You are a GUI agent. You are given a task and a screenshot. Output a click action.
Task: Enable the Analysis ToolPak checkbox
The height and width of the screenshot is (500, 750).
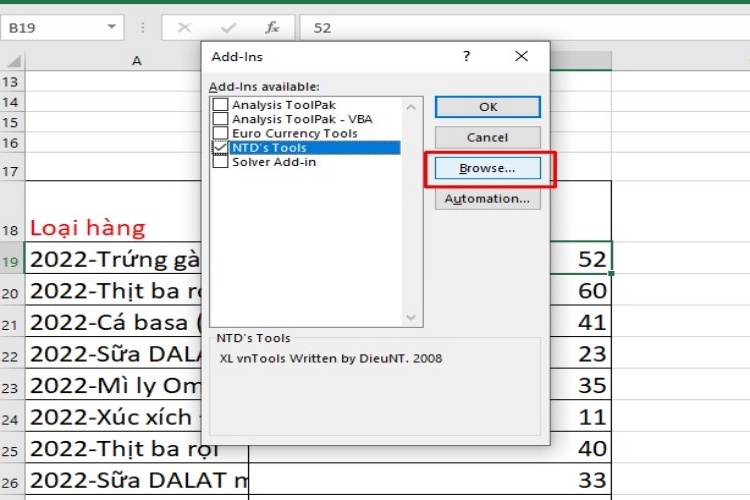[x=221, y=105]
